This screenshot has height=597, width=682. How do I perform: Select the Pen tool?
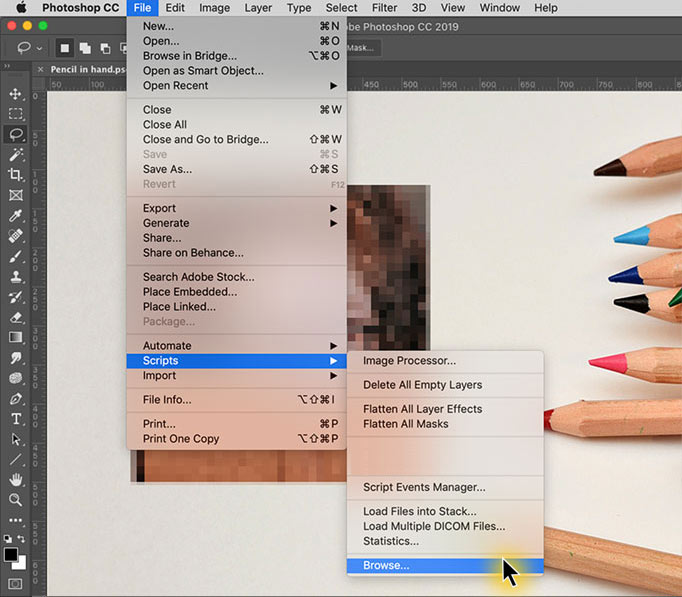point(16,399)
